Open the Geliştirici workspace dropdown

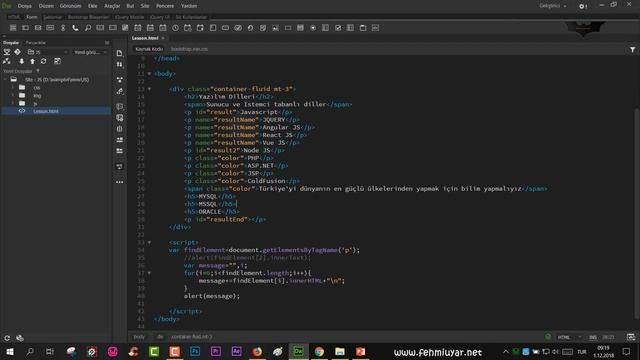[553, 6]
